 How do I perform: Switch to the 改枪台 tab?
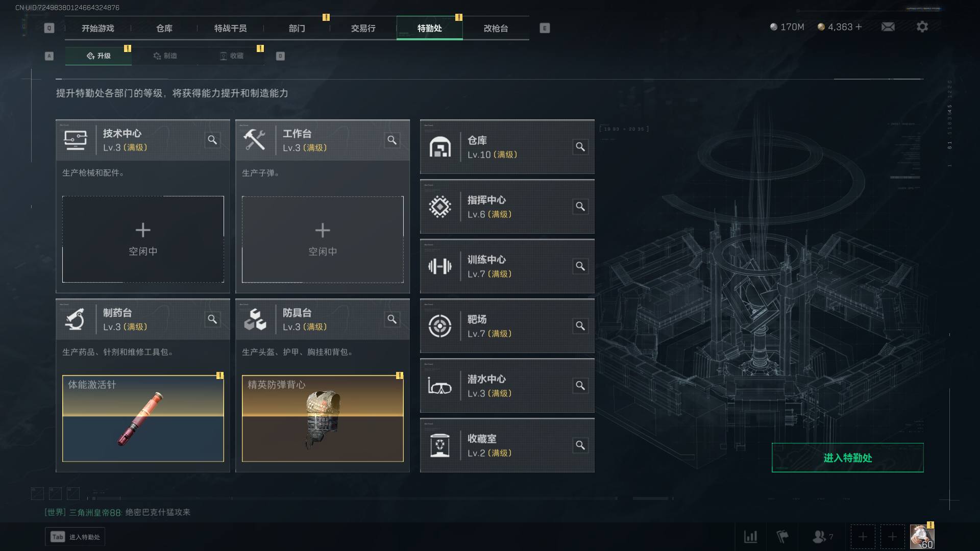point(496,28)
